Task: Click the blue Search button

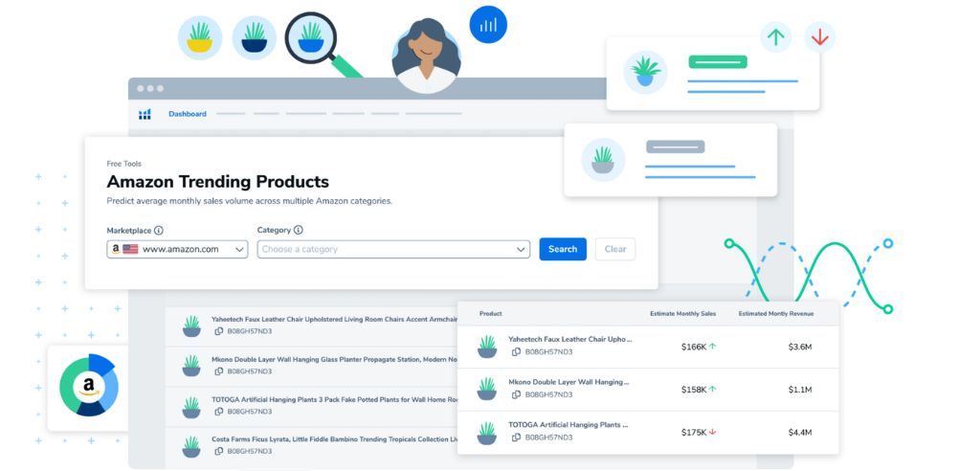Action: pos(563,249)
